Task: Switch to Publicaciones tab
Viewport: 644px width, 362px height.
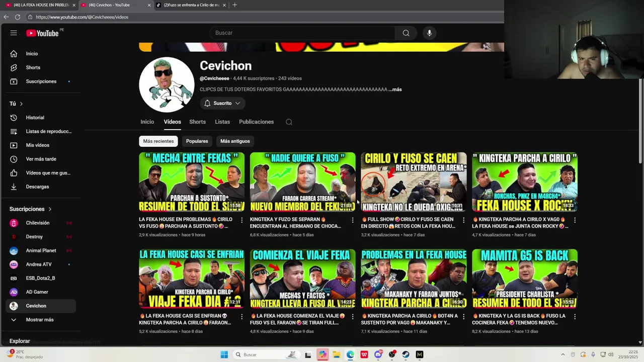Action: pos(257,122)
